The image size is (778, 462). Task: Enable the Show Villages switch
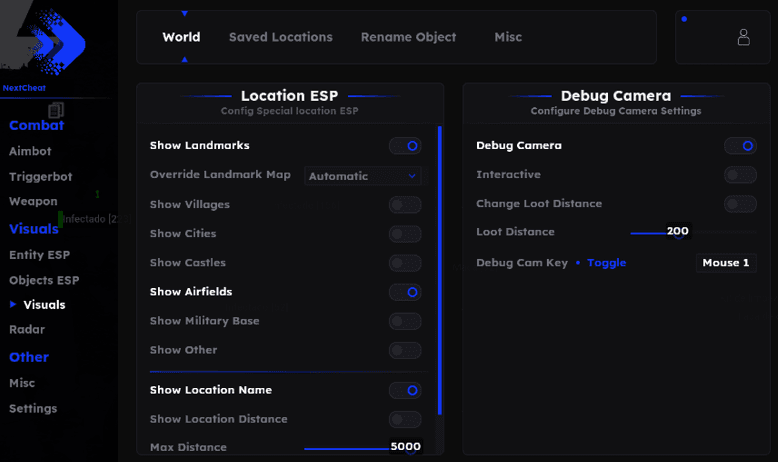pyautogui.click(x=405, y=205)
